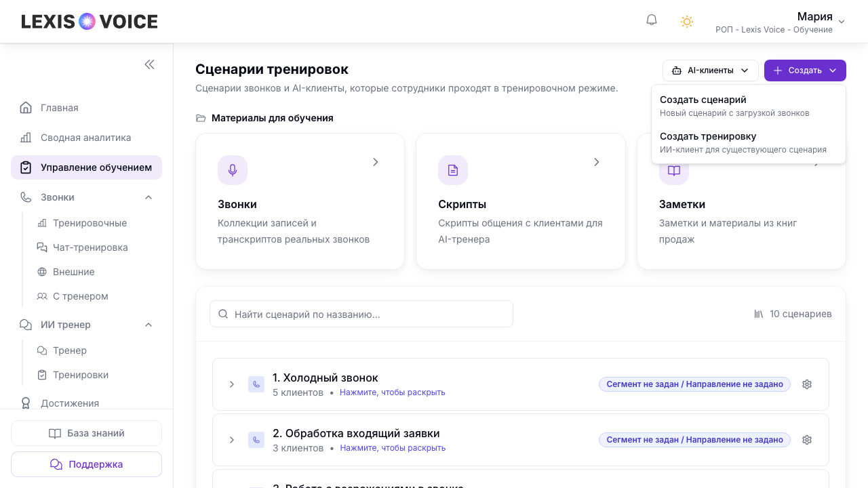Click the Создать dropdown button
Image resolution: width=868 pixels, height=488 pixels.
[805, 70]
